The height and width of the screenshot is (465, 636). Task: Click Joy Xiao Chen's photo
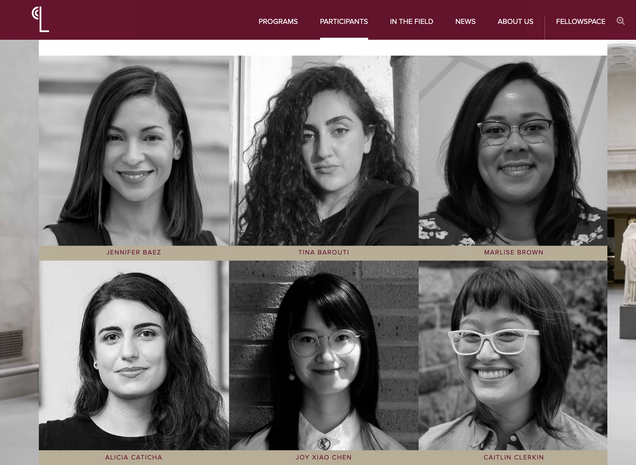(324, 355)
